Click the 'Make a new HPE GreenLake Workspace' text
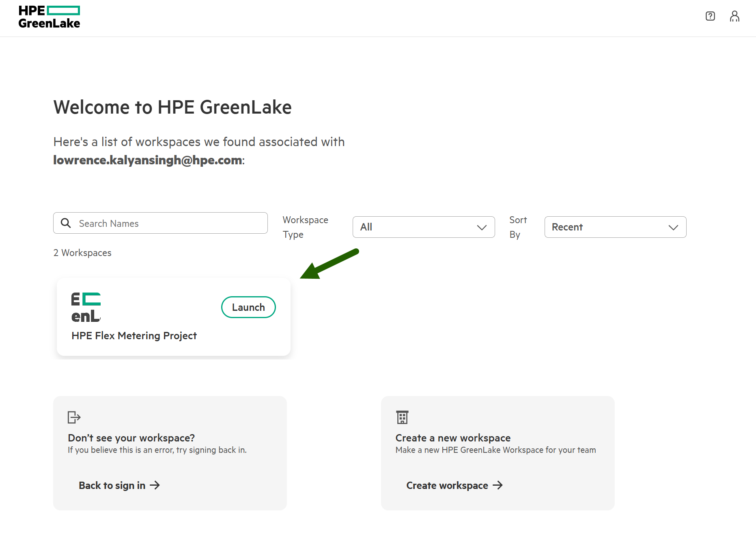 coord(496,450)
